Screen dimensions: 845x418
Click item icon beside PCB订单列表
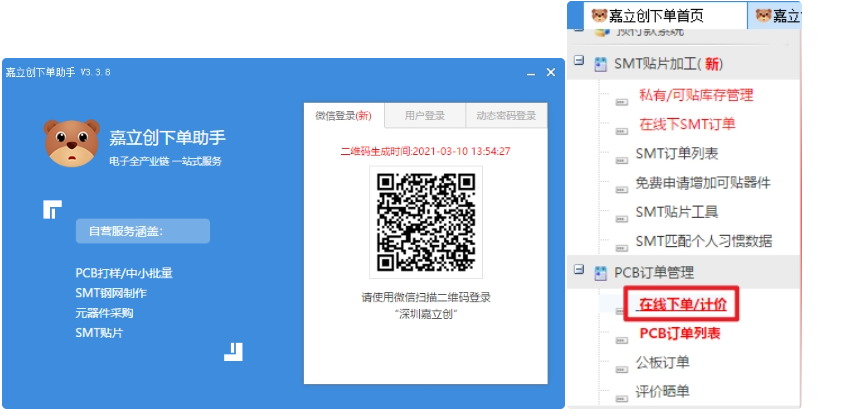(622, 340)
